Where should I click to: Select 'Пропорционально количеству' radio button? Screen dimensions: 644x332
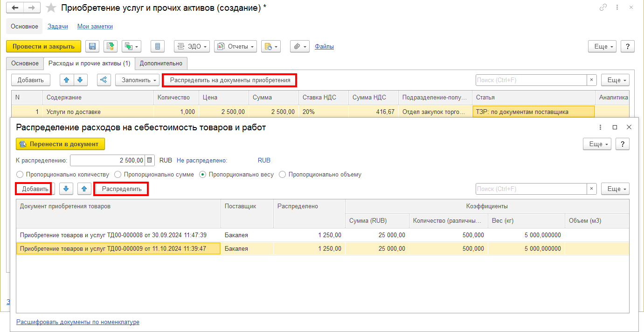20,175
